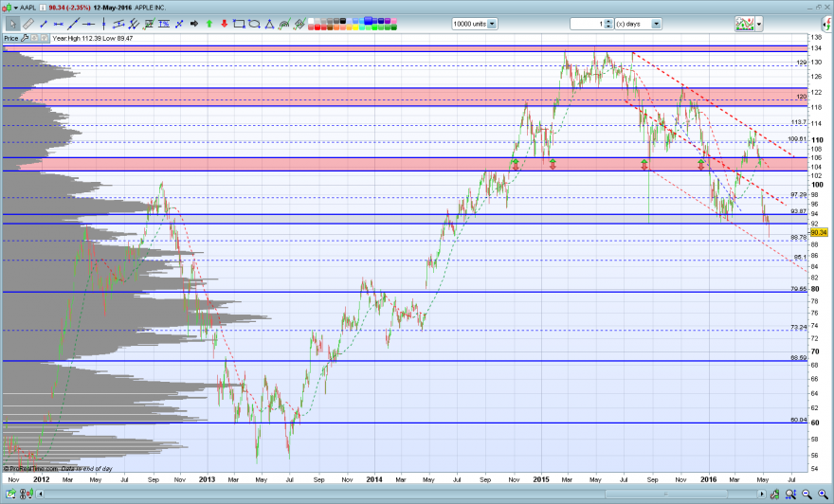This screenshot has width=834, height=504.
Task: Click the Price panel label
Action: pyautogui.click(x=11, y=38)
